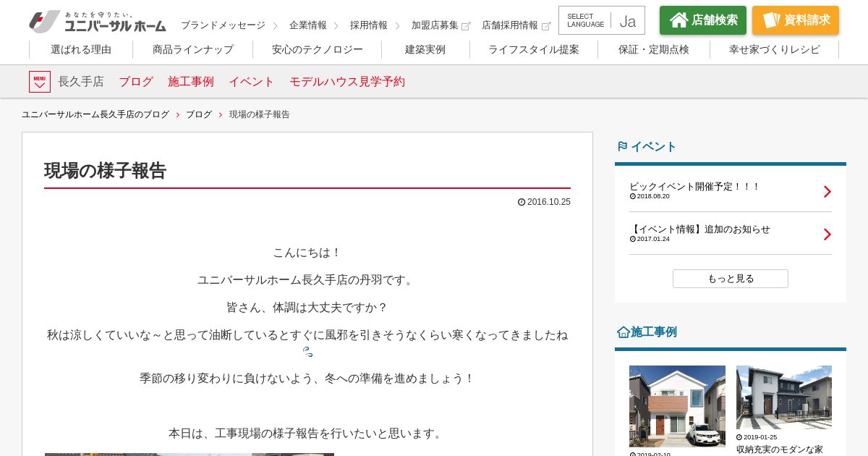Click the house icon beside 施工事例 heading
The width and height of the screenshot is (868, 456).
pyautogui.click(x=623, y=332)
